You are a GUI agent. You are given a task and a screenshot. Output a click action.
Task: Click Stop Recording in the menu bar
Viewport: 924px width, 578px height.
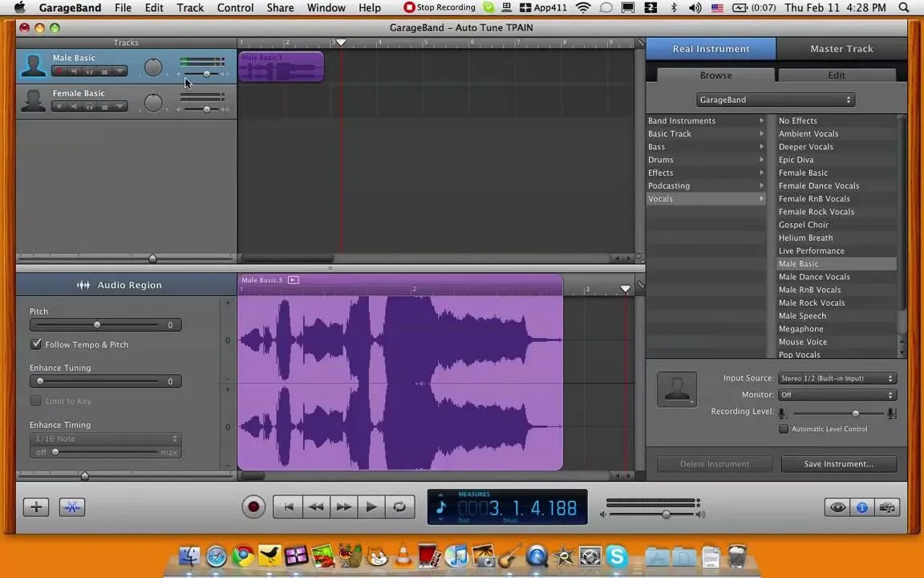(x=440, y=8)
